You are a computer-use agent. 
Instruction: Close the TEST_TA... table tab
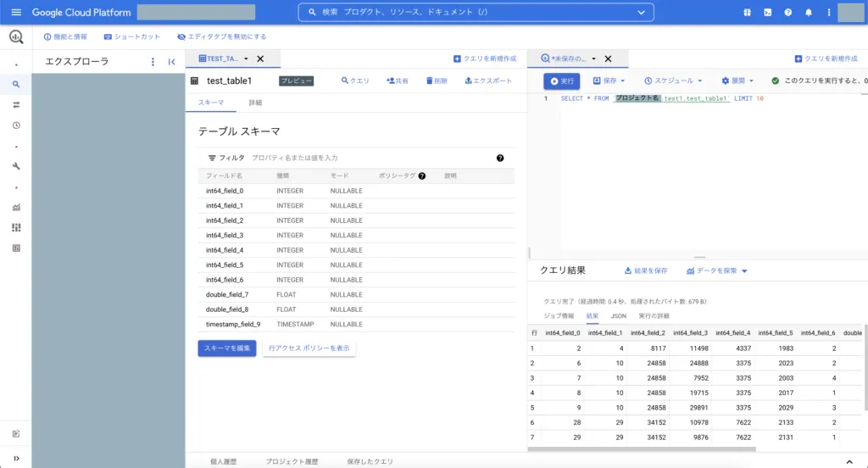click(x=260, y=58)
